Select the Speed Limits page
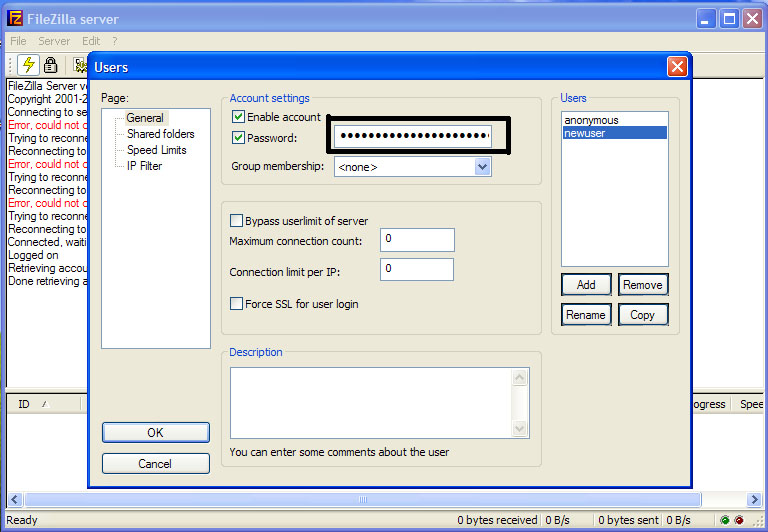 (x=157, y=150)
